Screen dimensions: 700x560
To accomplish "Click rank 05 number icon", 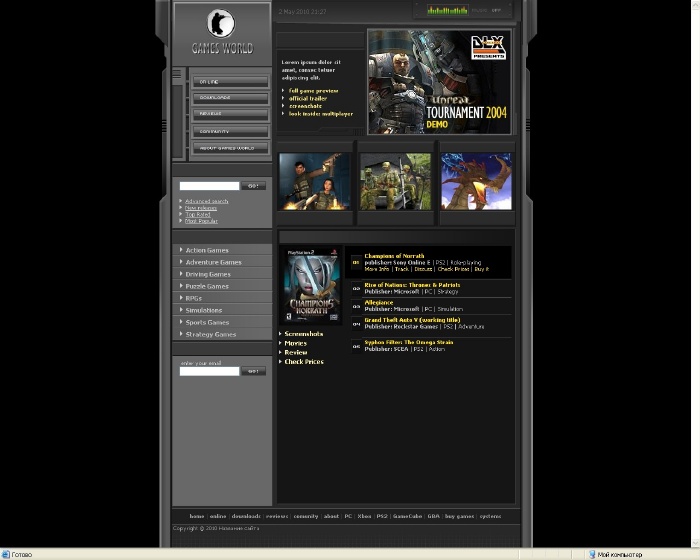I will [356, 346].
